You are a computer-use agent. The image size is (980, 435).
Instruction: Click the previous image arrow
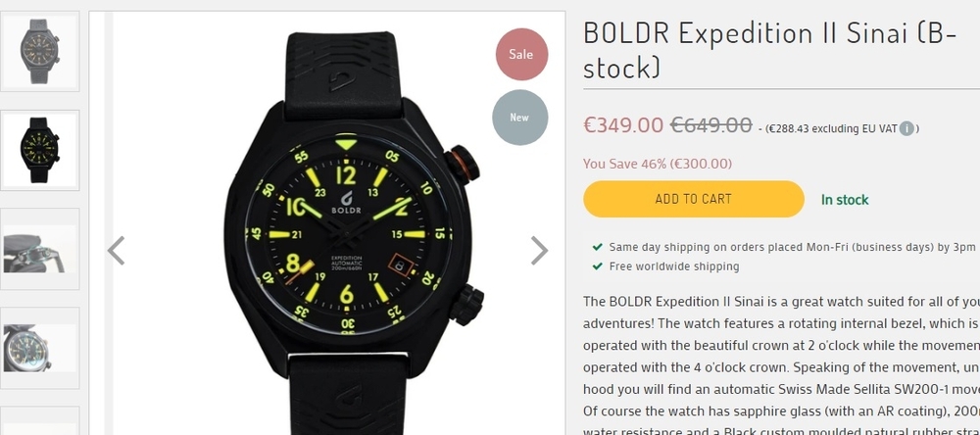116,251
